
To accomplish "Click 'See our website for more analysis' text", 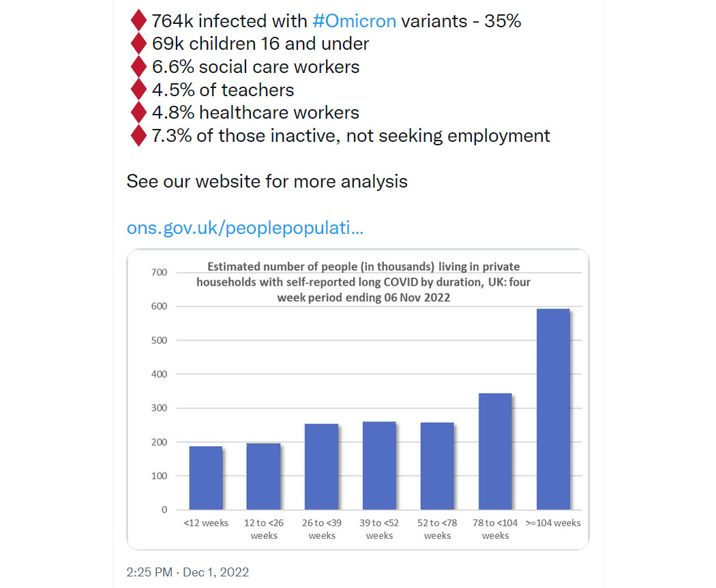I will click(x=267, y=181).
